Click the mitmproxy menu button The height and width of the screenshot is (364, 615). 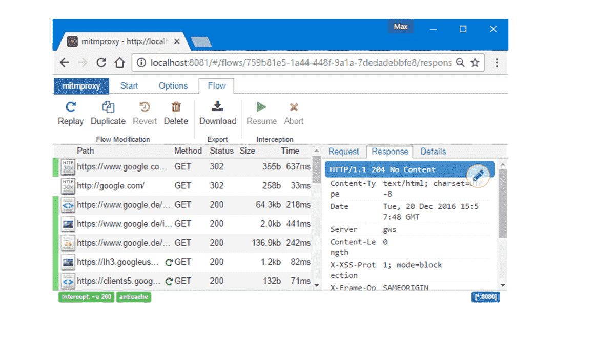pos(81,86)
